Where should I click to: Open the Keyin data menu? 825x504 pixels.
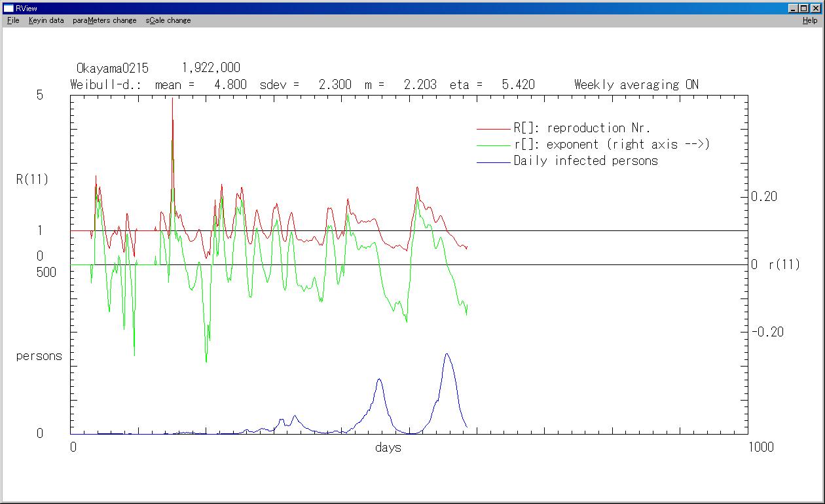pyautogui.click(x=46, y=20)
